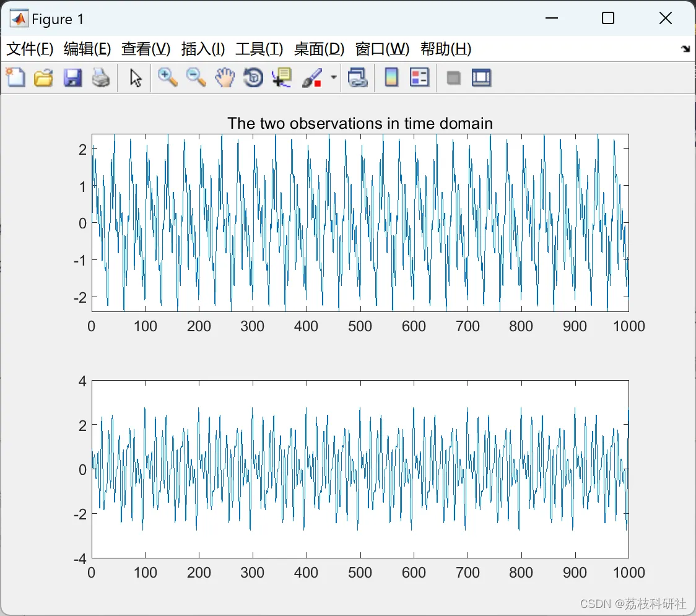Expand the brush color dropdown arrow
This screenshot has height=616, width=696.
(334, 78)
